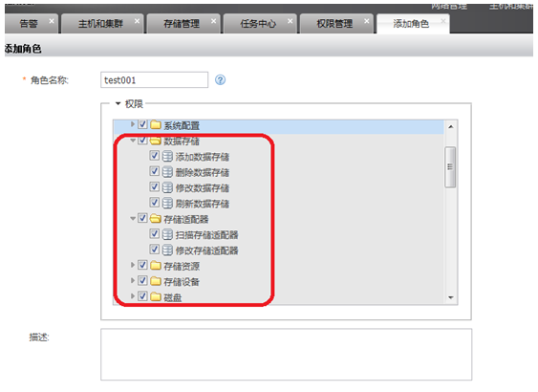
Task: Collapse the 存储适配器 tree node
Action: (133, 218)
